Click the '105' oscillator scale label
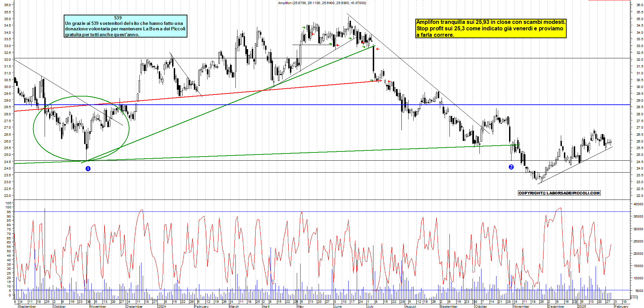The image size is (644, 308). pos(8,203)
